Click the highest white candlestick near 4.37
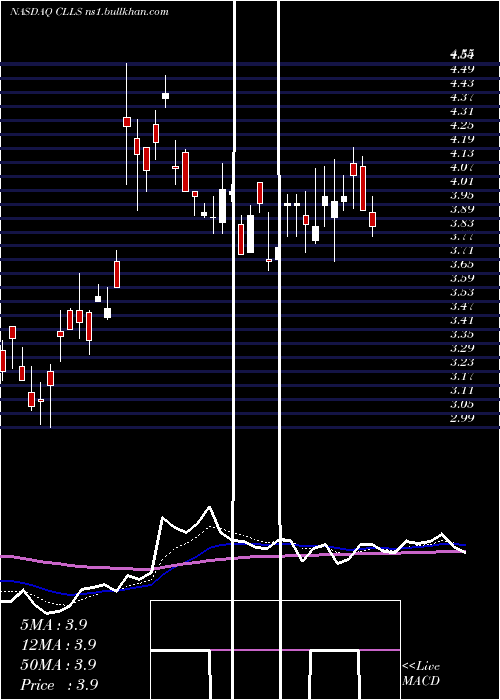 pos(166,96)
